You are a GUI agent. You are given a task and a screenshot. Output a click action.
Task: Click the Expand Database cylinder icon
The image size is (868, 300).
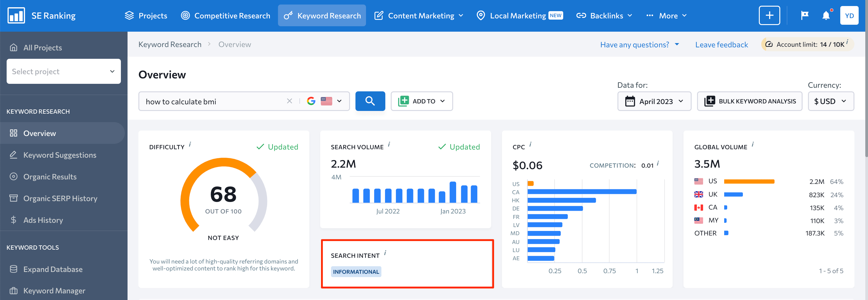[14, 269]
